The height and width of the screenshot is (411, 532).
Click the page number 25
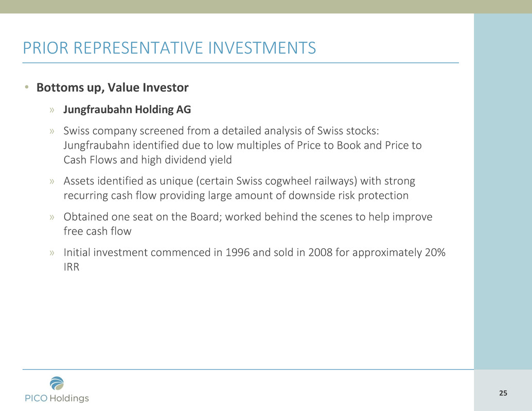pos(503,393)
